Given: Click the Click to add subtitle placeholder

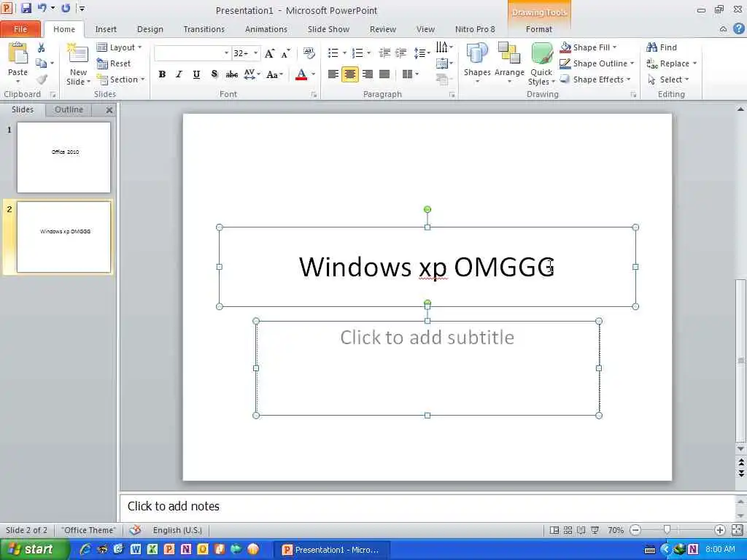Looking at the screenshot, I should click(x=427, y=367).
